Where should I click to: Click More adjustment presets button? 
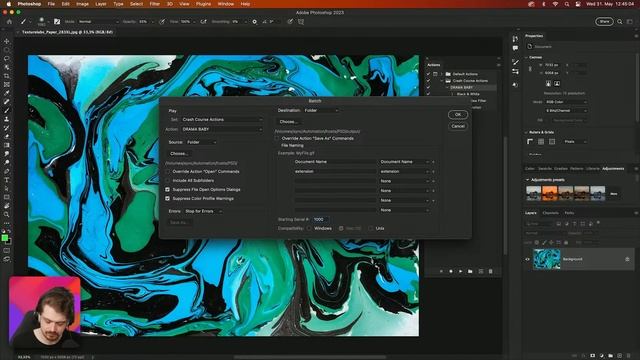pos(613,194)
